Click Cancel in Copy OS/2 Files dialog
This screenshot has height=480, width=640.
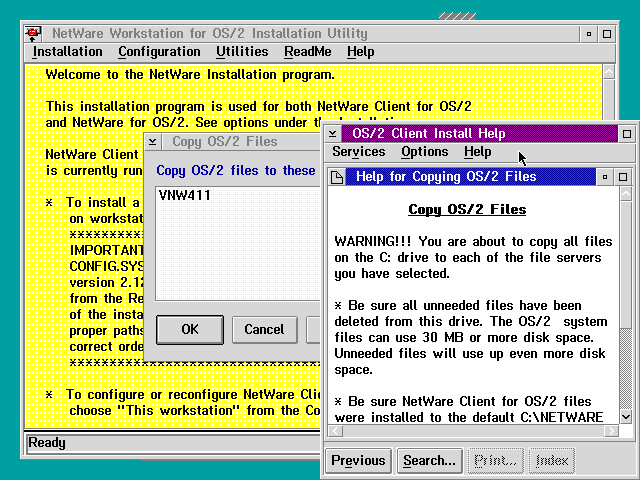[x=264, y=329]
